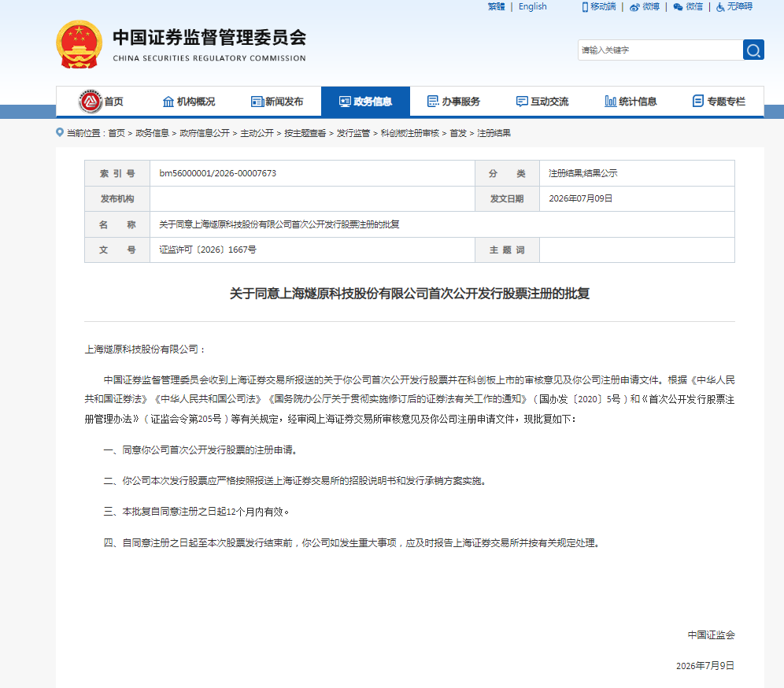
Task: Click index number bm56000001/2026-00007673
Action: tap(217, 173)
